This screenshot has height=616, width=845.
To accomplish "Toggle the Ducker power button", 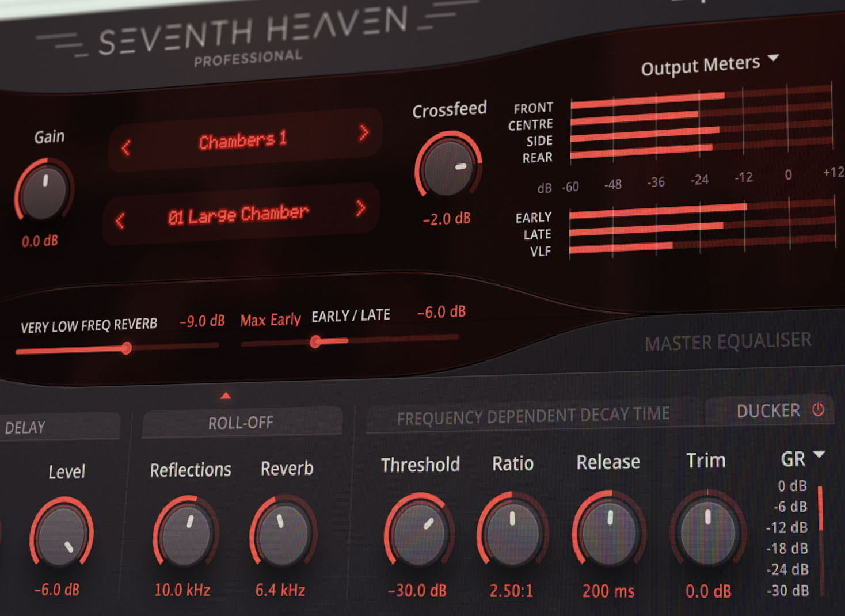I will [x=818, y=409].
